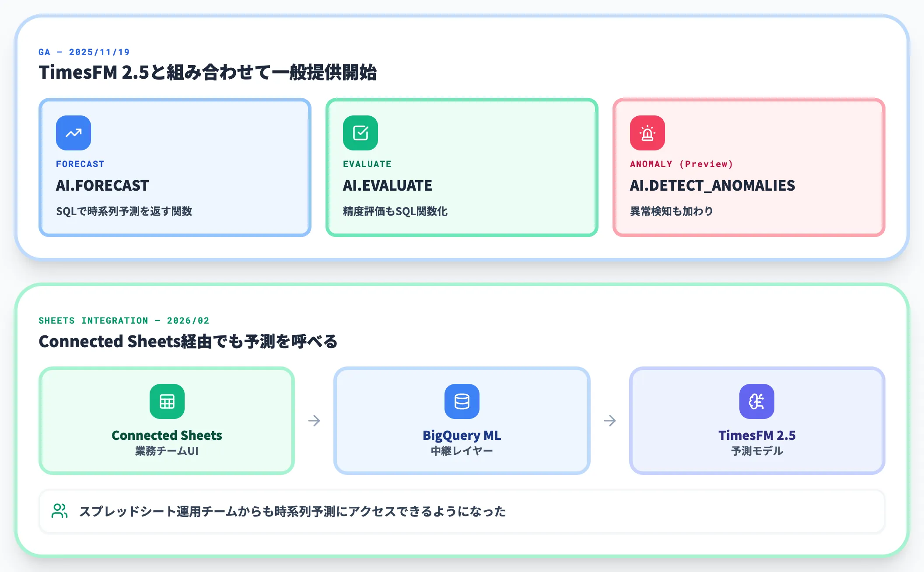Click 'SHEETS INTEGRATION – 2026/02' label
Screen dimensions: 924x572
point(124,321)
